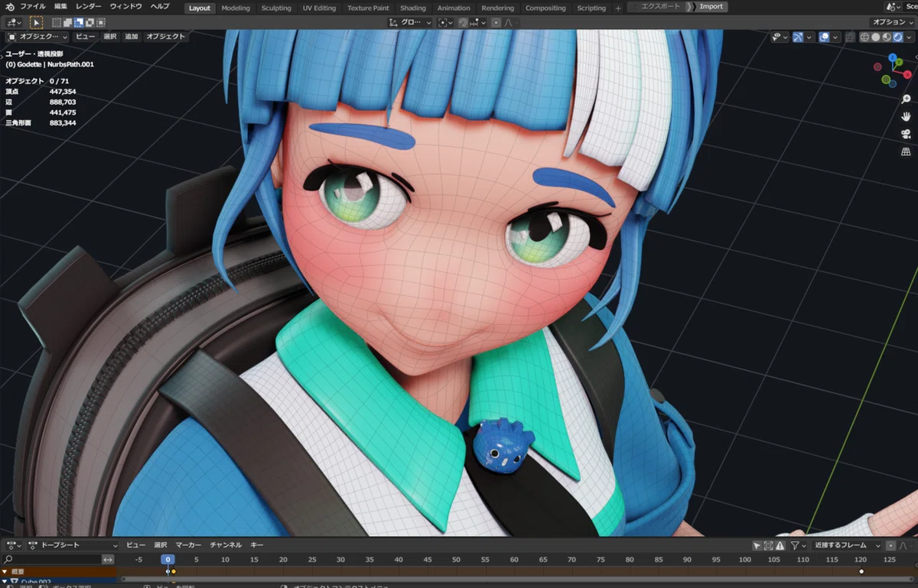Click the Import button

[x=711, y=7]
